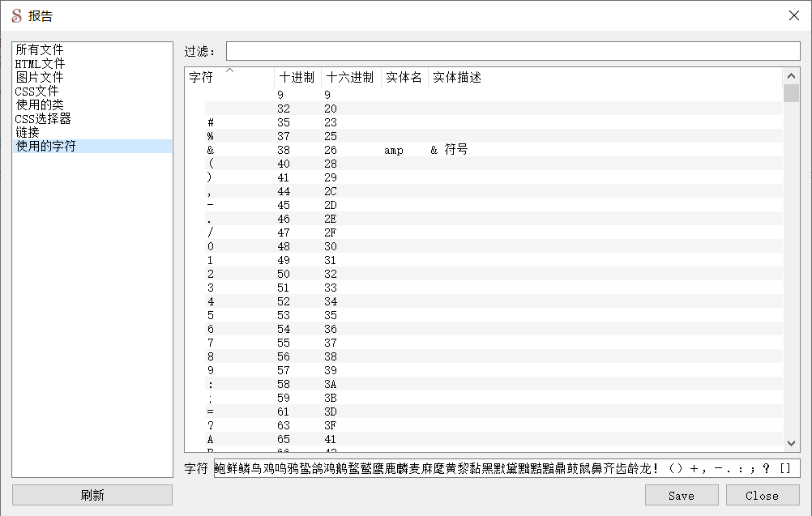
Task: Close the report window with X
Action: 793,15
